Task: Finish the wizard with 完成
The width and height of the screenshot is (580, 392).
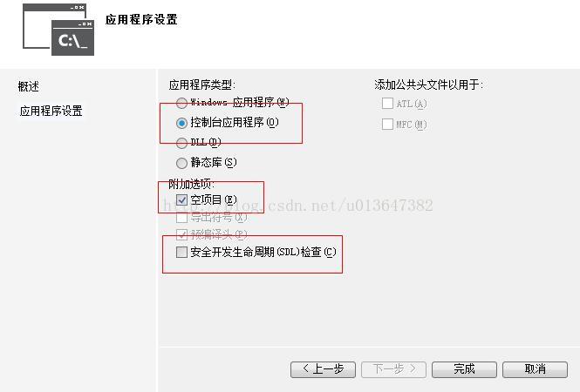Action: click(x=464, y=369)
